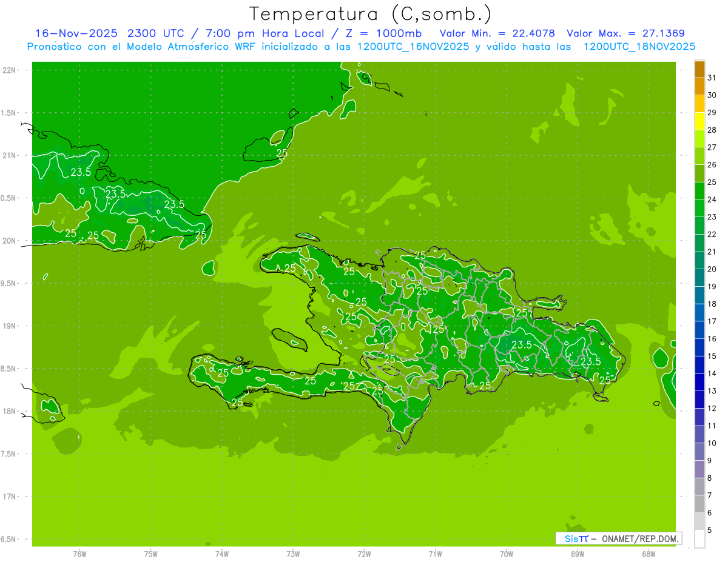The width and height of the screenshot is (728, 562).
Task: Click the '6.5N' latitude axis label
Action: tap(9, 540)
